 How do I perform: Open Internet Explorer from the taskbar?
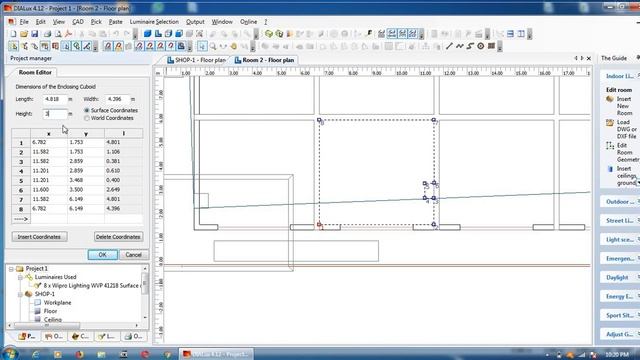tap(36, 354)
